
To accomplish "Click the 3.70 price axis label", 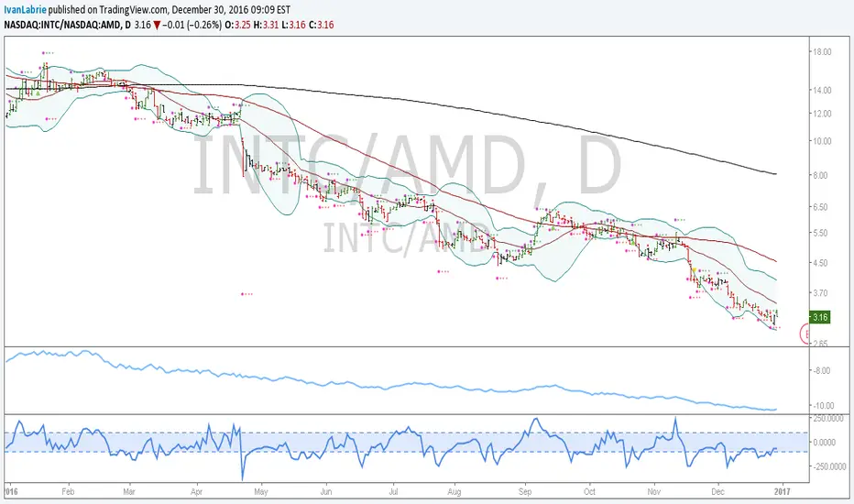I will (821, 292).
